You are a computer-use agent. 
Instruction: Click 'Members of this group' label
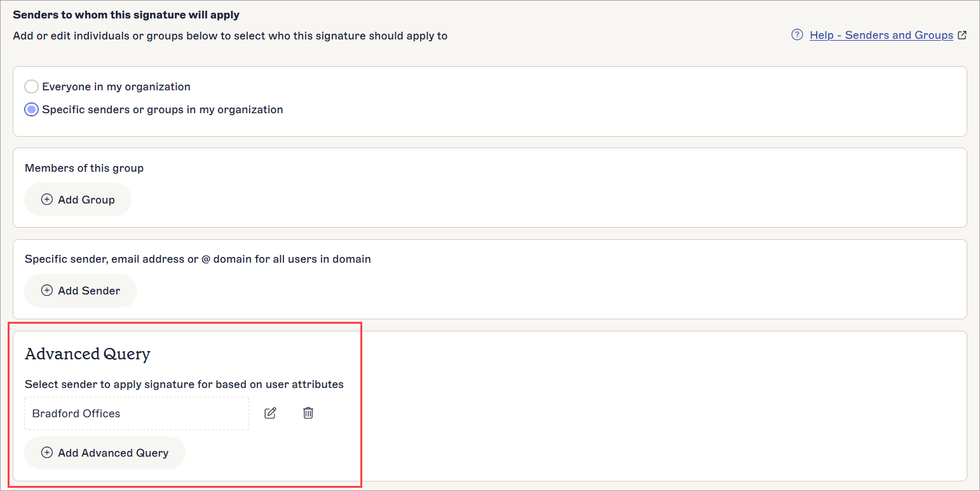point(85,169)
